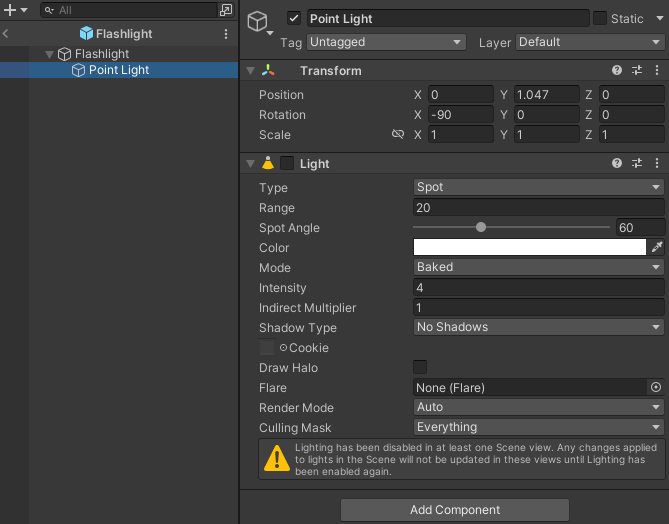The height and width of the screenshot is (524, 669).
Task: Click the Spot Angle value field 60
Action: pos(640,227)
